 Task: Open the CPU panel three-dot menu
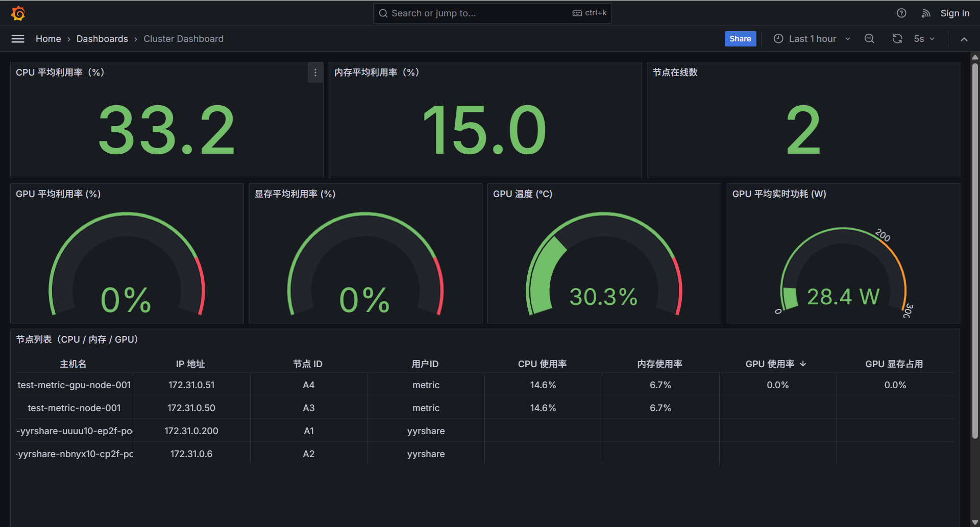[315, 73]
